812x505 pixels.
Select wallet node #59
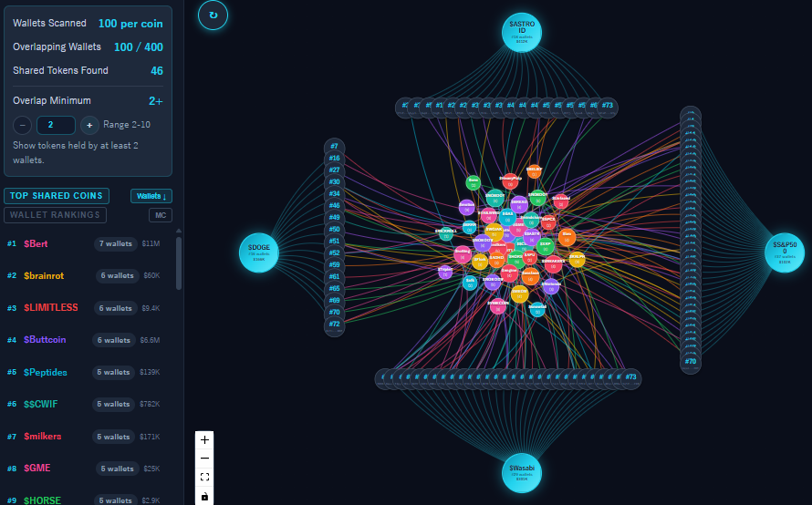[x=334, y=265]
